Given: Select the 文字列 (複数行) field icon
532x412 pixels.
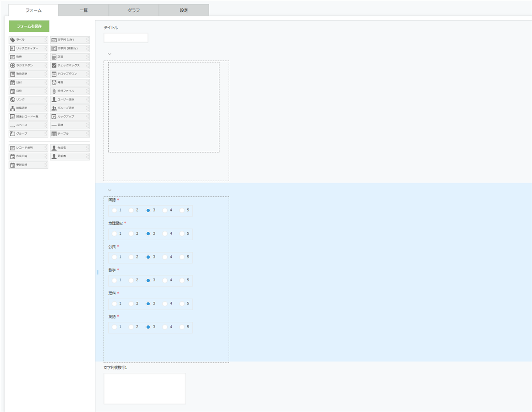Looking at the screenshot, I should click(54, 48).
